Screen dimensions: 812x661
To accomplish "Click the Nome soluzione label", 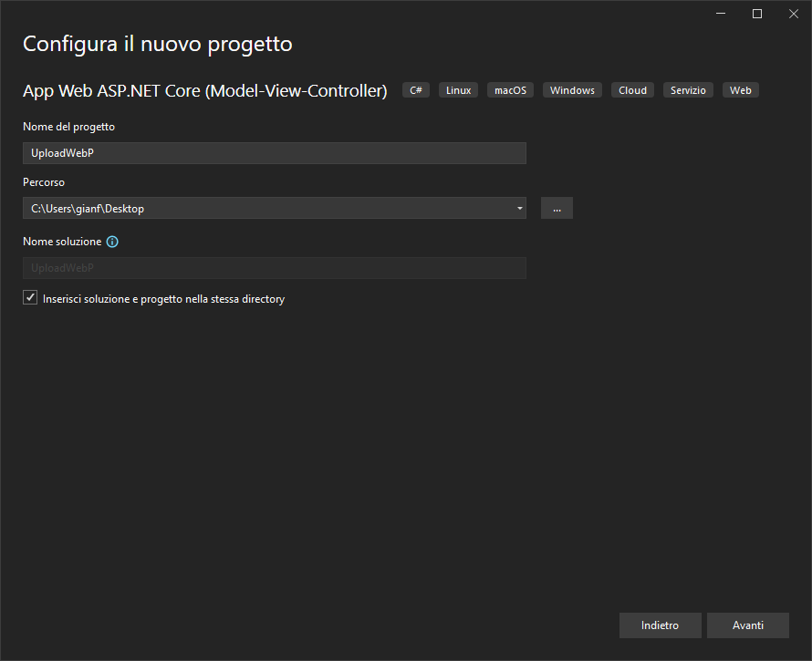I will pos(62,242).
